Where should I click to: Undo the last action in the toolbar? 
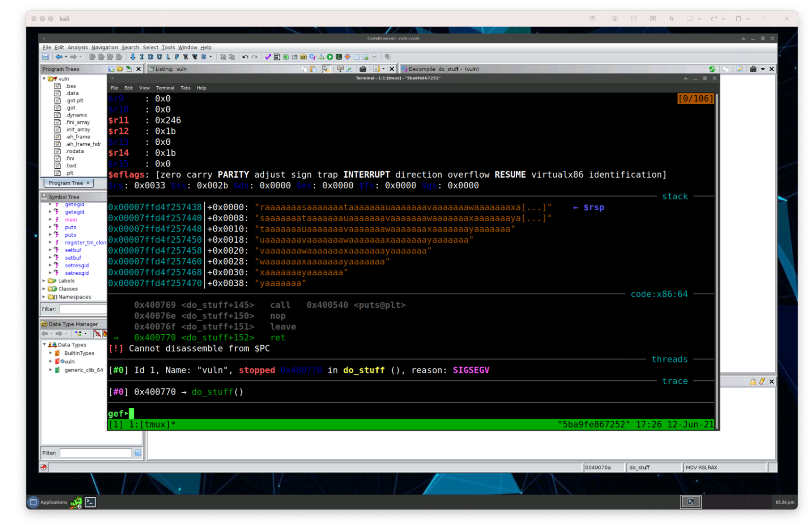(244, 57)
